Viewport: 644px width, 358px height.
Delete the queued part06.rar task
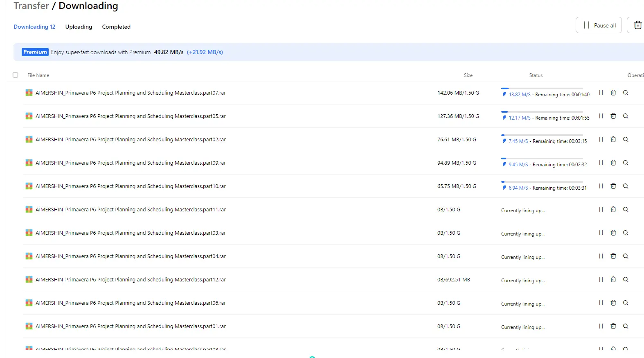[613, 303]
